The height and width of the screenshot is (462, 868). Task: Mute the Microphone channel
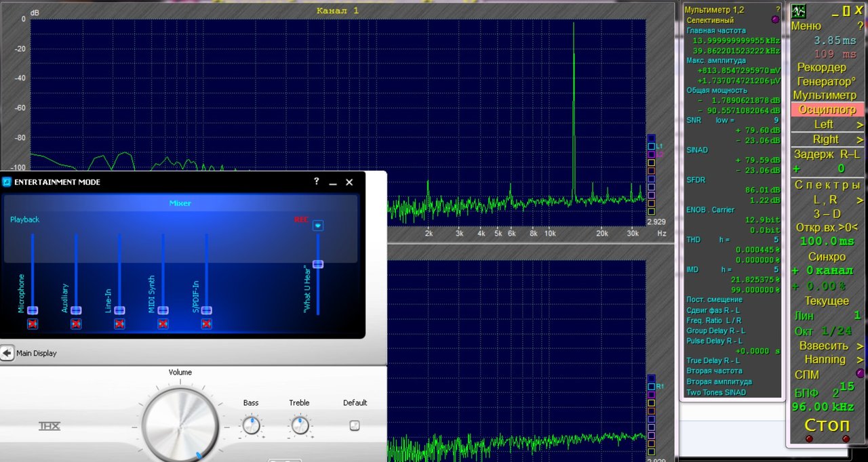(33, 324)
